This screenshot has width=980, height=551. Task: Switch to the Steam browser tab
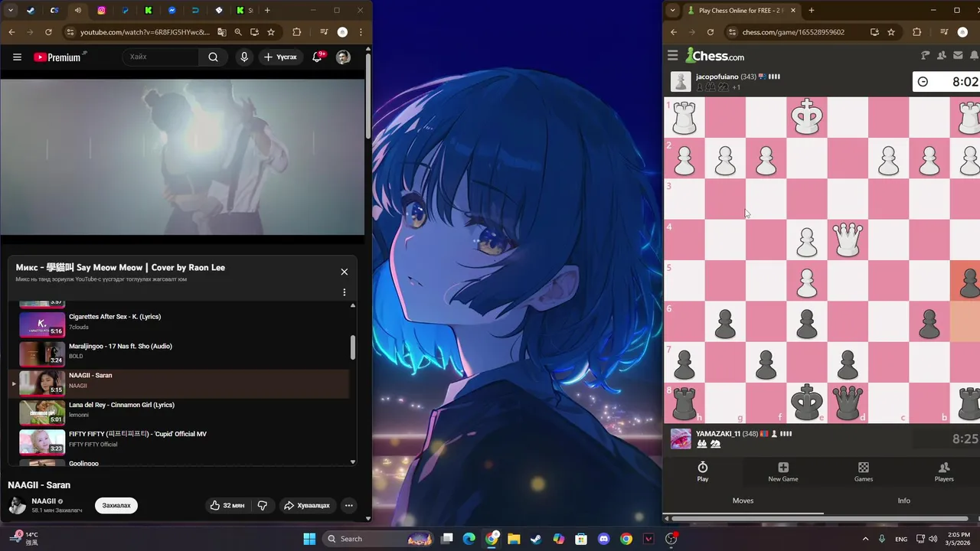31,11
